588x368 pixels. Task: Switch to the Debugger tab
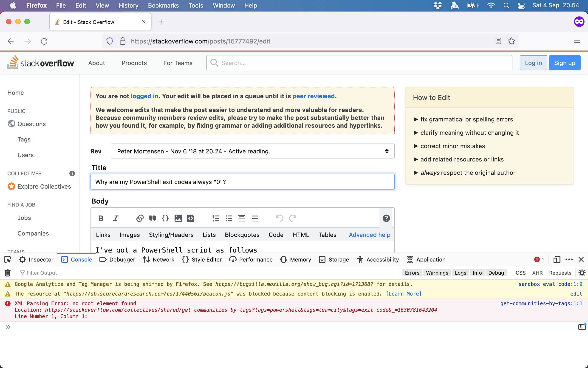[117, 260]
